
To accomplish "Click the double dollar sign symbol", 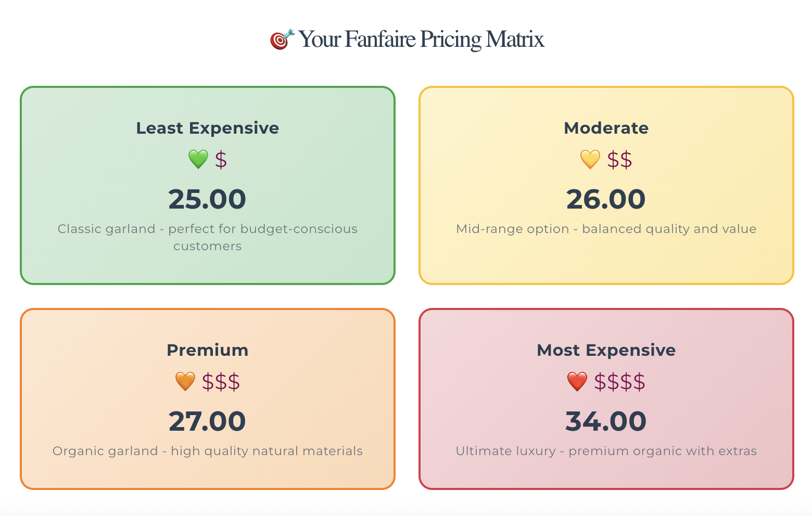I will point(619,160).
